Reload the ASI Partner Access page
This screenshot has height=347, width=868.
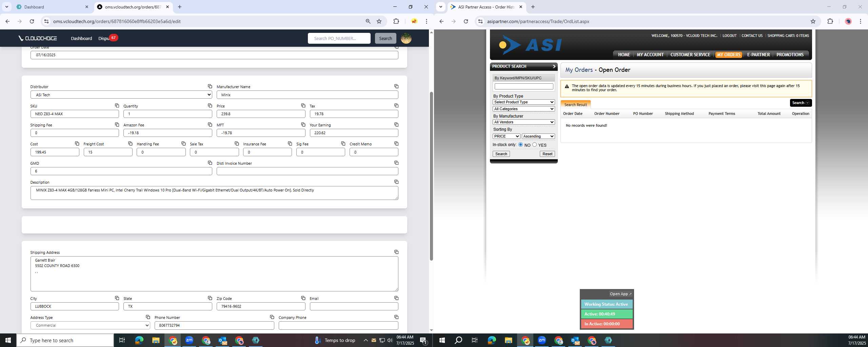[x=466, y=21]
